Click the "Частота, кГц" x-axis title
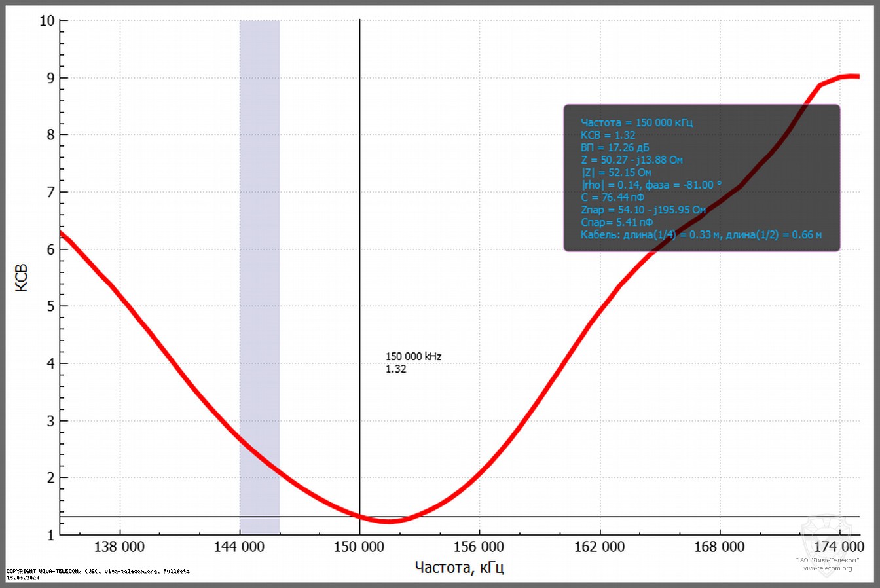Viewport: 880px width, 588px height. point(460,567)
